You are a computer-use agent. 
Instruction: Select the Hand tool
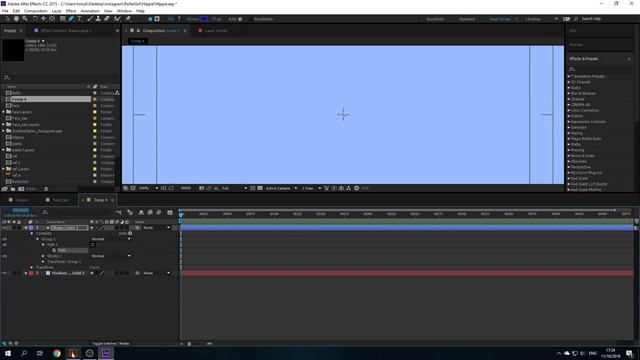point(16,19)
